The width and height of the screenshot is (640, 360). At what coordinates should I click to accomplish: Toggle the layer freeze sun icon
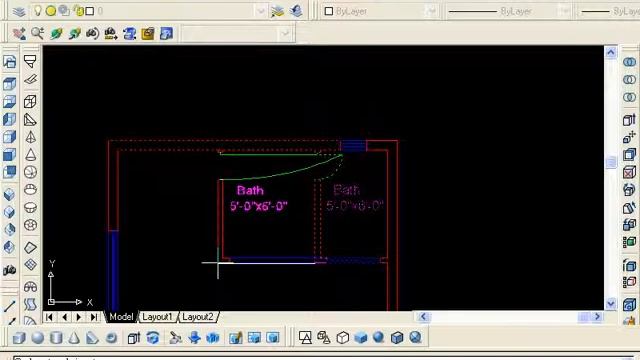(x=51, y=11)
